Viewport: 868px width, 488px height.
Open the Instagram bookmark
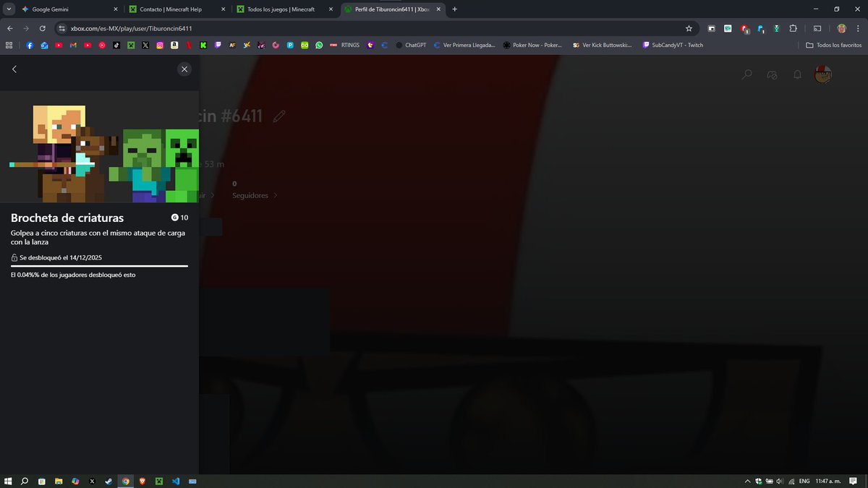160,45
